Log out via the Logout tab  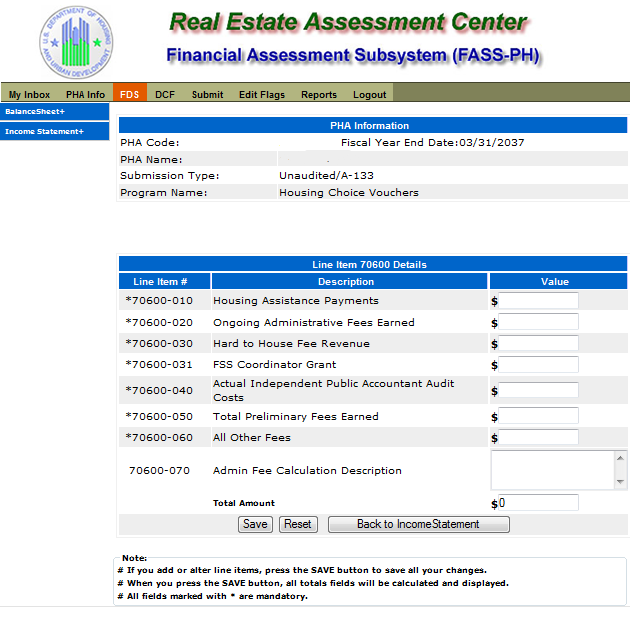(369, 94)
